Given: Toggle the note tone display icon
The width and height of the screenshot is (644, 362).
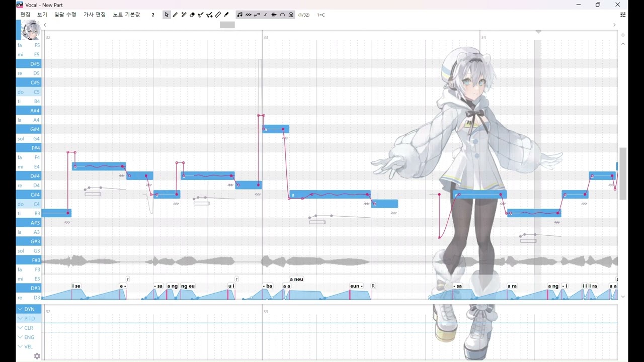Looking at the screenshot, I should tap(239, 15).
